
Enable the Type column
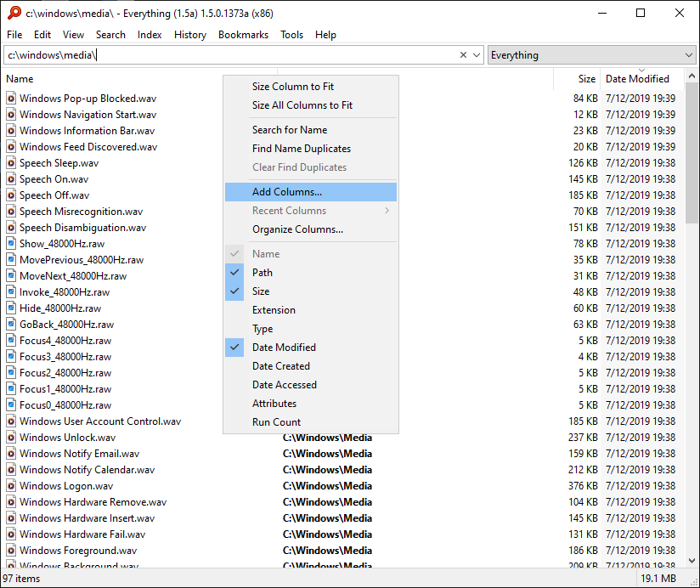(x=311, y=329)
